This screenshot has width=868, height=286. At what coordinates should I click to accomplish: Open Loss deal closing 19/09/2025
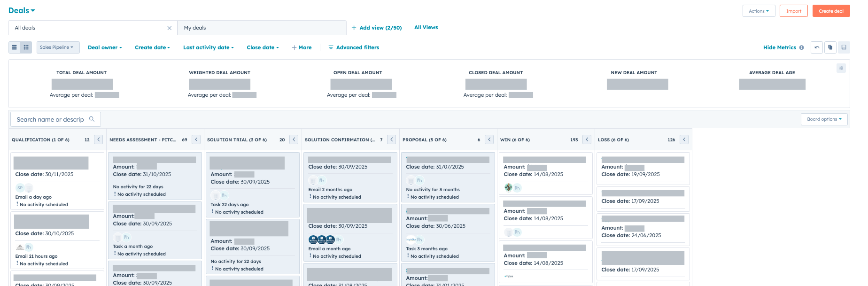click(643, 168)
